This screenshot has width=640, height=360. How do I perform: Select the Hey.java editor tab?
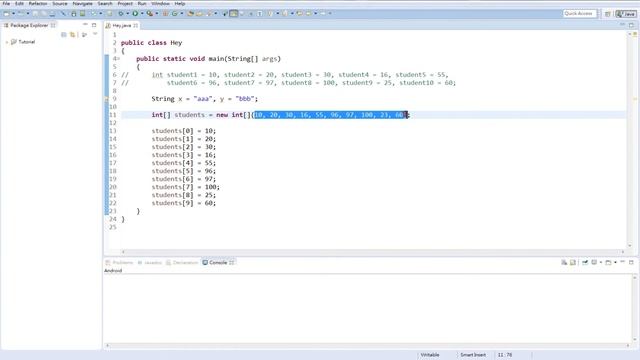coord(122,25)
